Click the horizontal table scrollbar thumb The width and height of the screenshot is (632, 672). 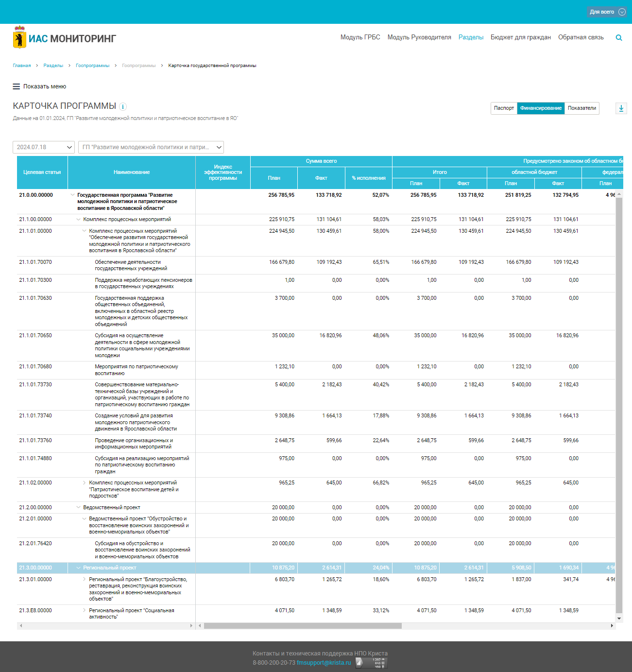click(x=302, y=626)
